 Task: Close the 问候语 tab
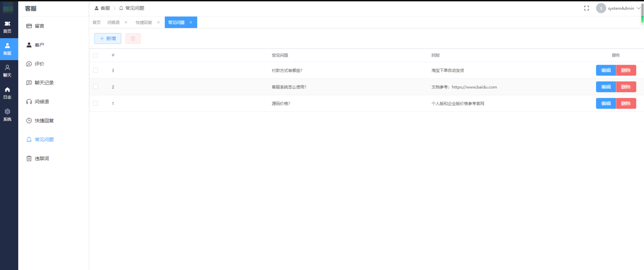click(126, 23)
